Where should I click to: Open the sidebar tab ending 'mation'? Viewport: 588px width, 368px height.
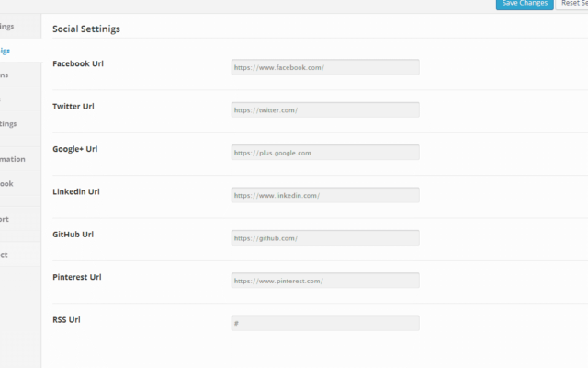click(20, 159)
